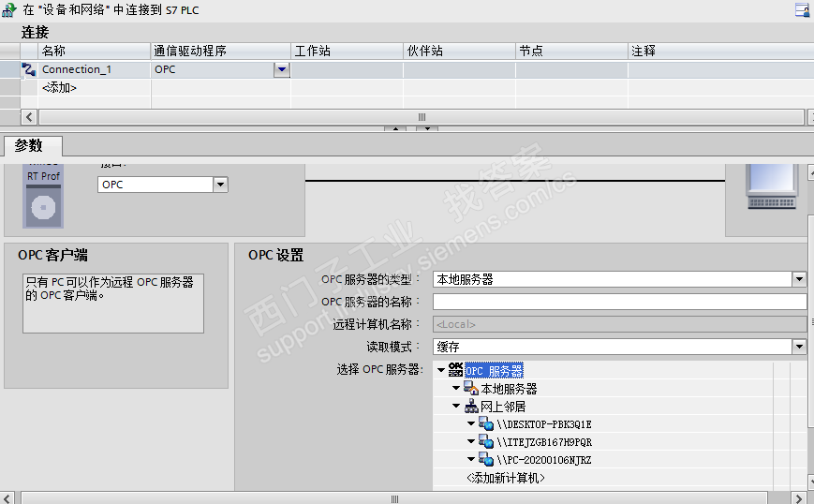The height and width of the screenshot is (504, 814).
Task: Click the splitter collapse down arrow
Action: 427,128
